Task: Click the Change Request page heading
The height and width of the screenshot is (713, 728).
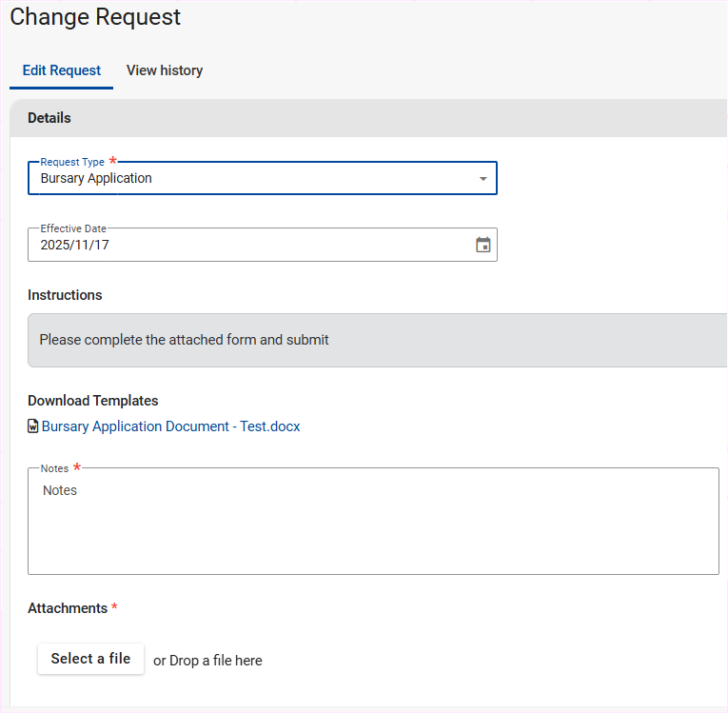Action: pos(95,17)
